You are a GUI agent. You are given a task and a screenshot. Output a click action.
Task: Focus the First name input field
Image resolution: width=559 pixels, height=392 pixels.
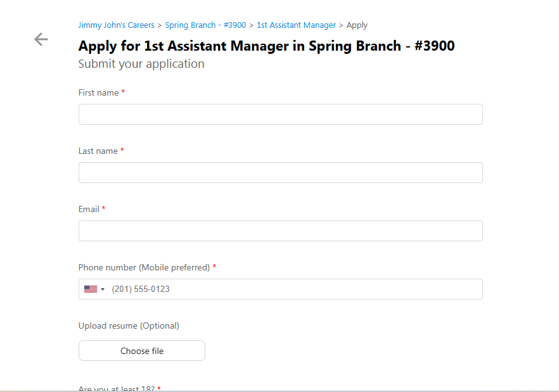(281, 115)
